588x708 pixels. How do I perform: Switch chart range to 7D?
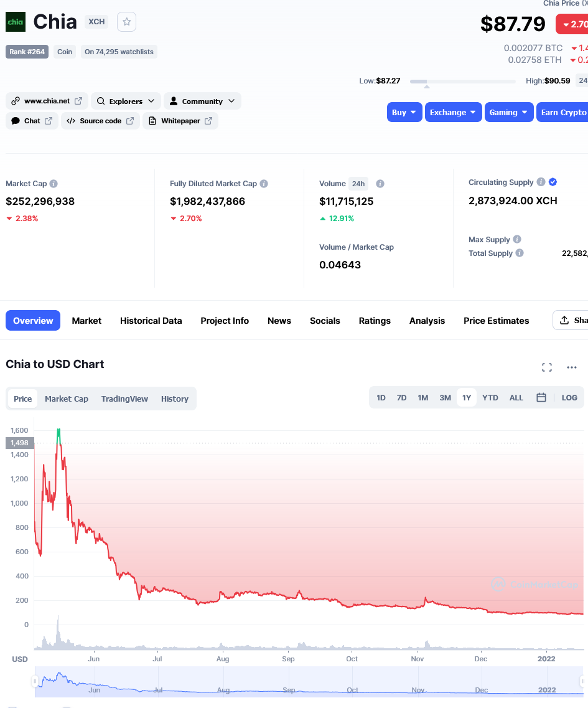pos(401,398)
